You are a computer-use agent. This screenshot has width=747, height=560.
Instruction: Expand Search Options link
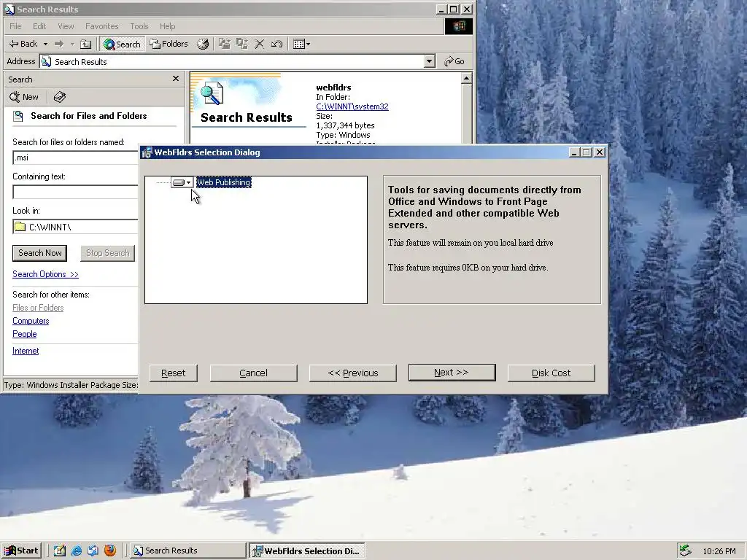click(x=45, y=274)
